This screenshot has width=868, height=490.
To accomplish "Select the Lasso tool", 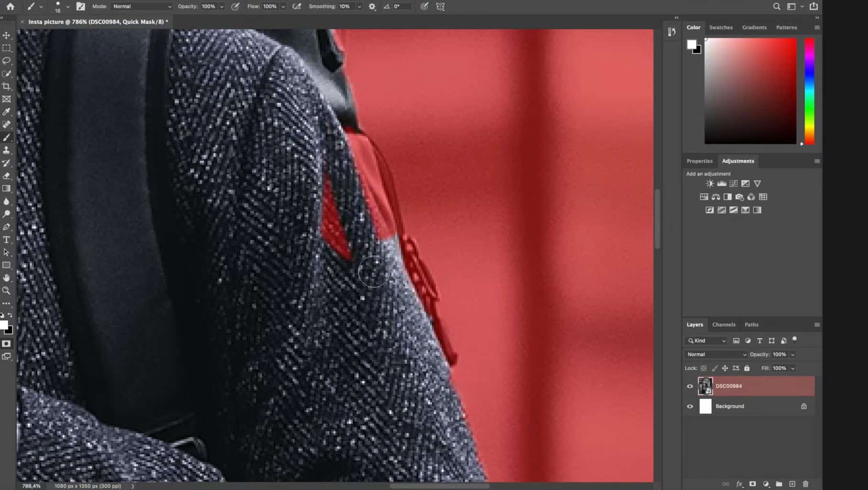I will (x=6, y=61).
